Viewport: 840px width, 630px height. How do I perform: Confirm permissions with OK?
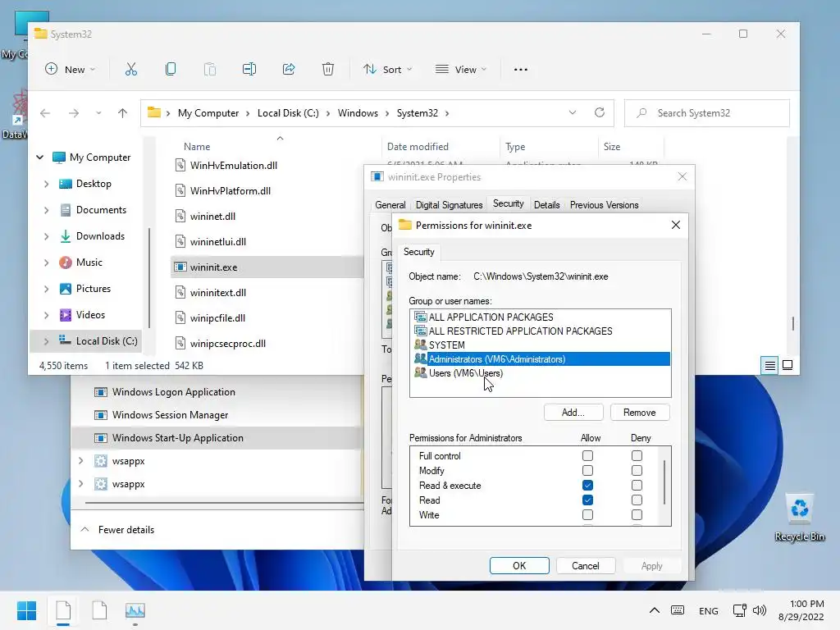519,566
